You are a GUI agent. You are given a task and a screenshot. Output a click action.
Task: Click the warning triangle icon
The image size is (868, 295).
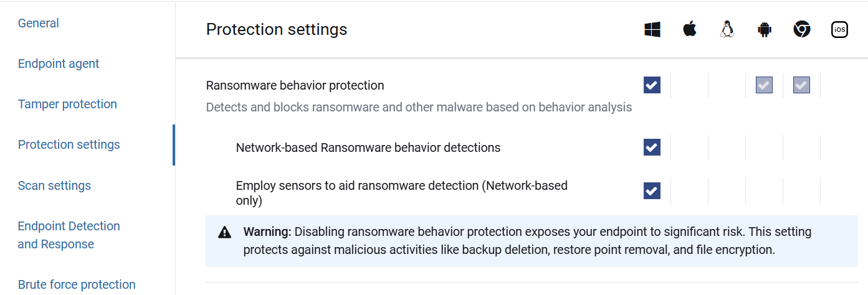tap(224, 233)
